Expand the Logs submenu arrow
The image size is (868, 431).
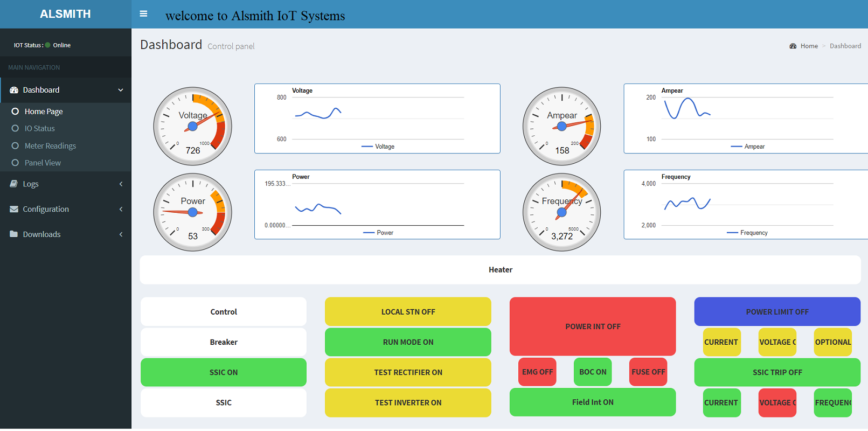click(x=121, y=184)
